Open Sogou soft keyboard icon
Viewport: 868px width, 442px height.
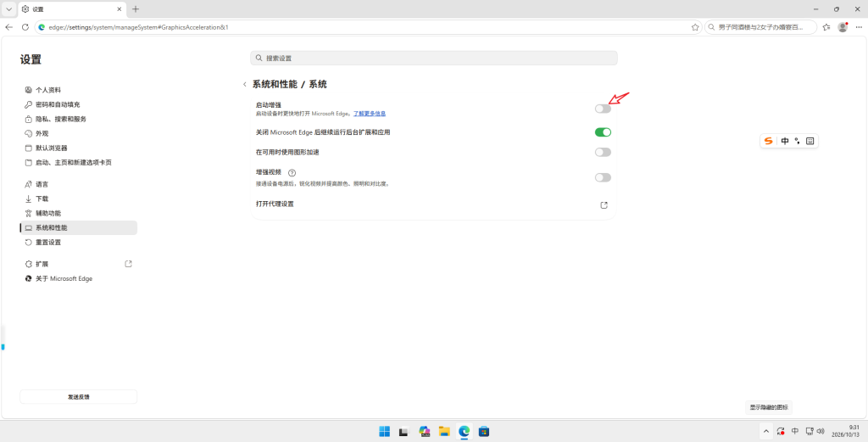click(810, 141)
